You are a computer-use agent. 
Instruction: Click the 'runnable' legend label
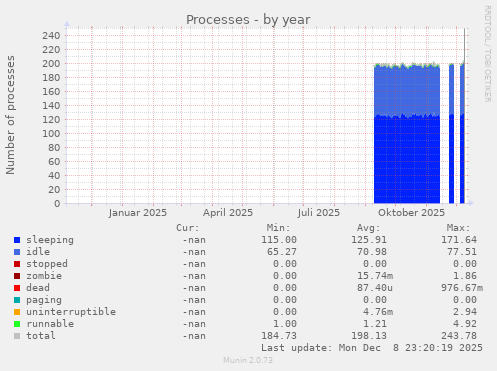(50, 324)
